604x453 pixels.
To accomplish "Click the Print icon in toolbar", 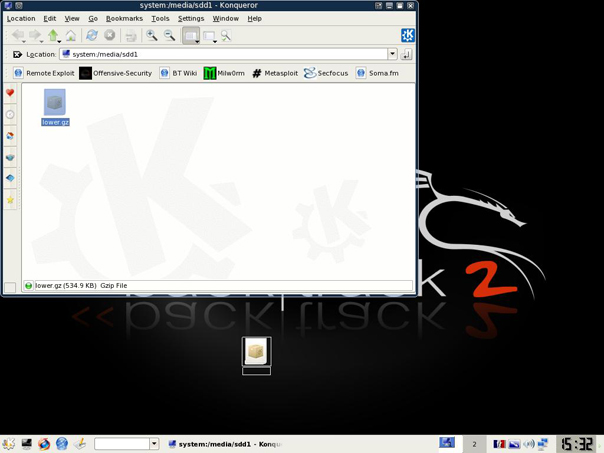I will (131, 36).
